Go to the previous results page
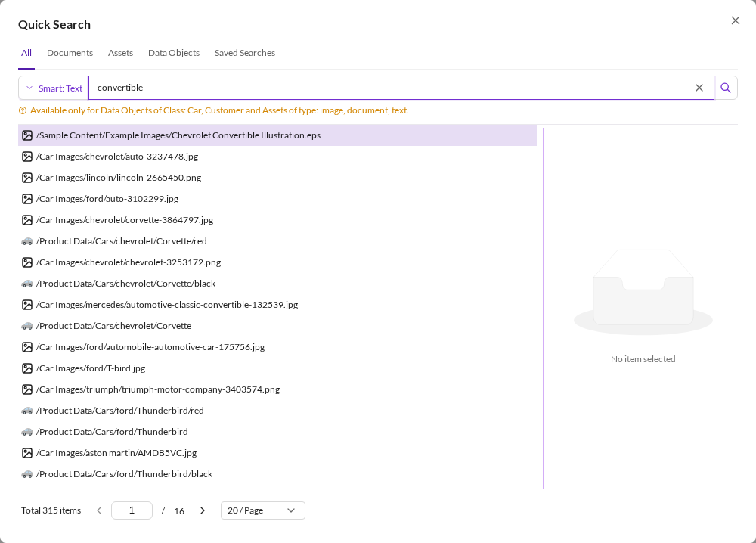Screen dimensions: 756x543 click(x=99, y=510)
